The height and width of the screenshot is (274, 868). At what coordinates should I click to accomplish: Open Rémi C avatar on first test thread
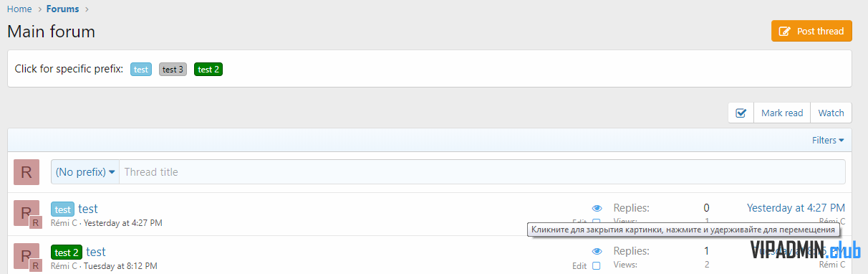tap(24, 212)
